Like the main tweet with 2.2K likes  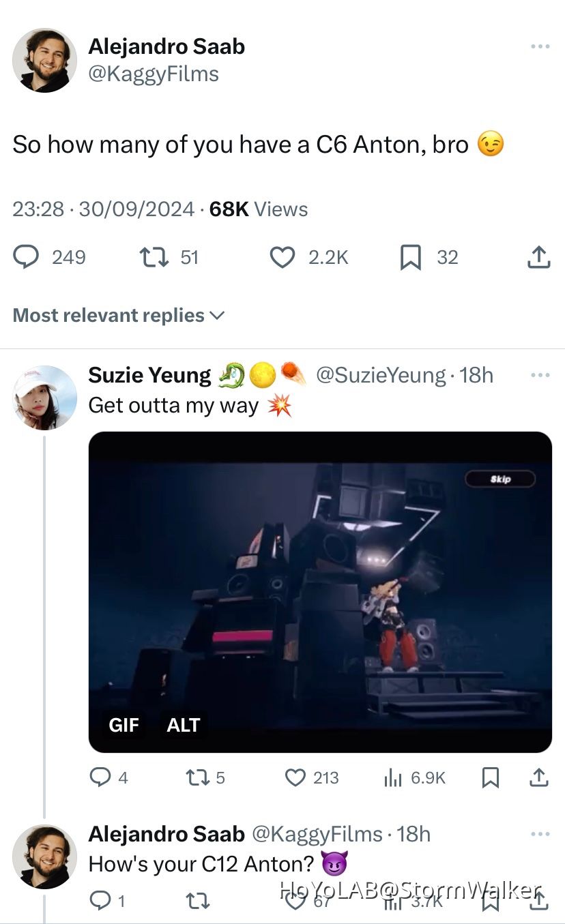282,257
